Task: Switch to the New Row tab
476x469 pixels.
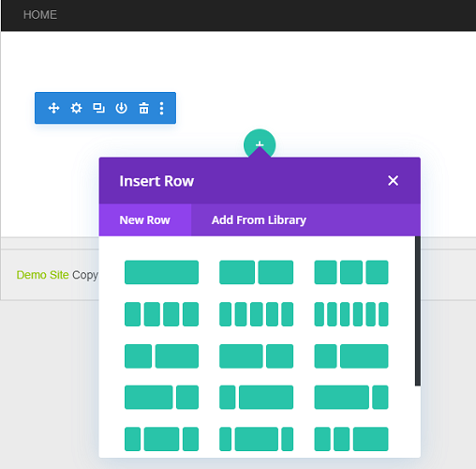Action: point(145,219)
